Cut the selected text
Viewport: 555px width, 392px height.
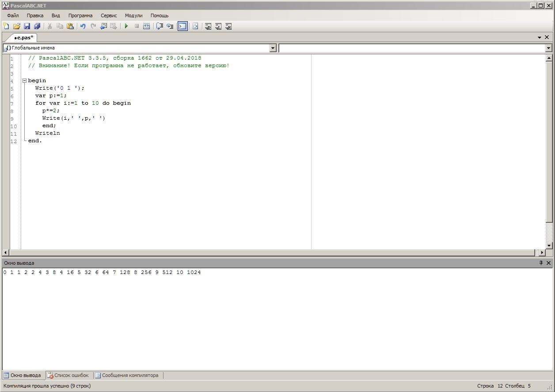point(50,27)
